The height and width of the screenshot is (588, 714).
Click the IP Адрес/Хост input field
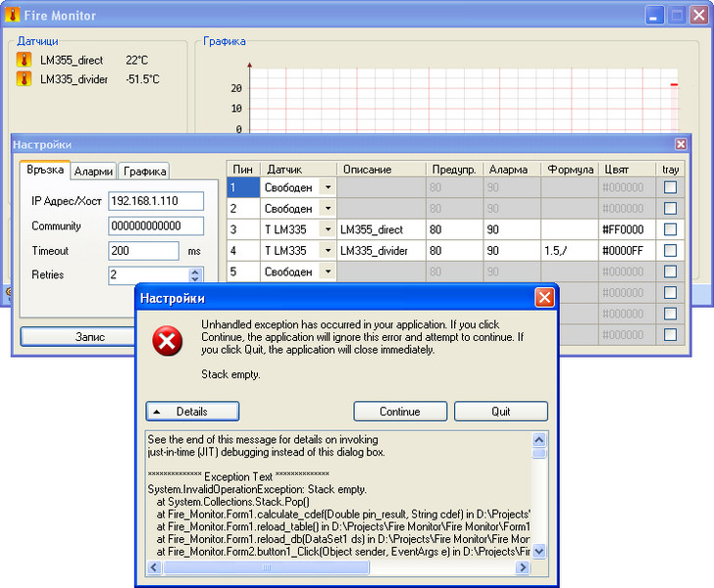(156, 201)
